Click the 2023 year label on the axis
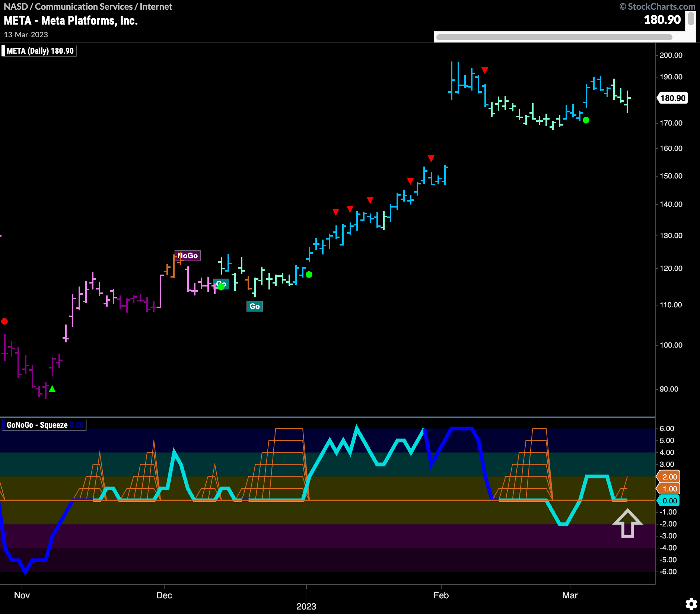The image size is (700, 614). point(306,607)
